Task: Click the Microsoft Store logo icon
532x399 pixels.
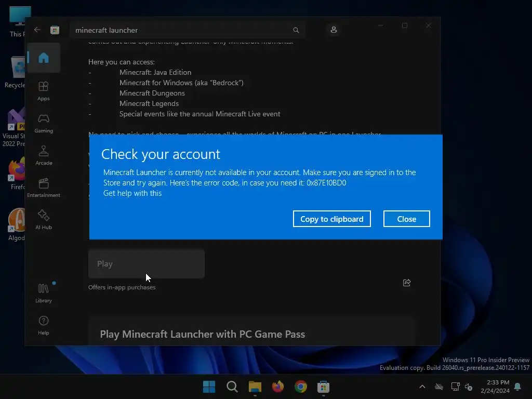Action: click(55, 30)
